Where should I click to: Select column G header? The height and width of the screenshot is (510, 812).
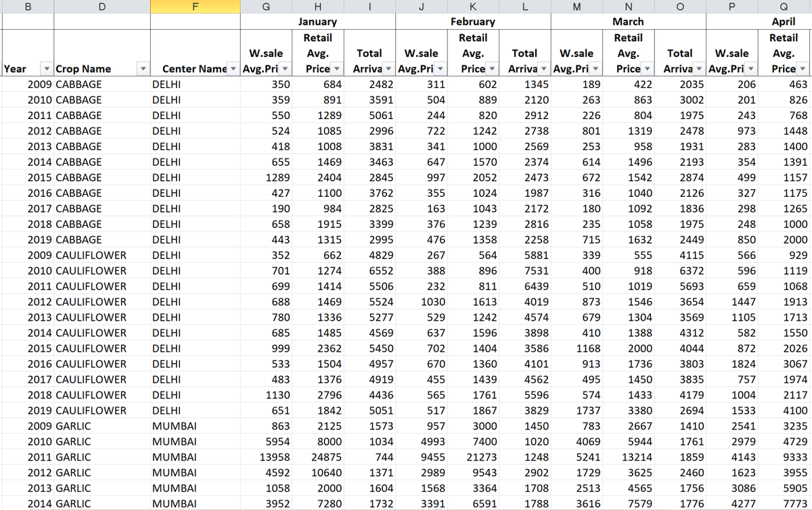pos(266,7)
